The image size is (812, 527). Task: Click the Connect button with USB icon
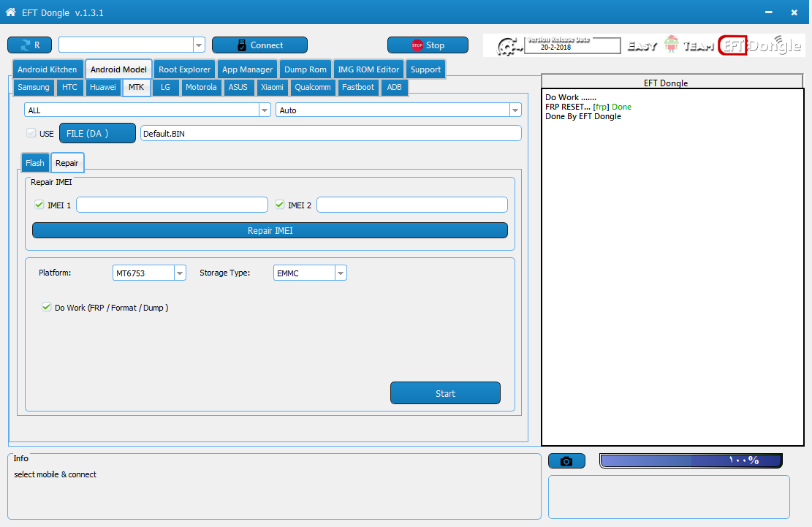point(259,45)
